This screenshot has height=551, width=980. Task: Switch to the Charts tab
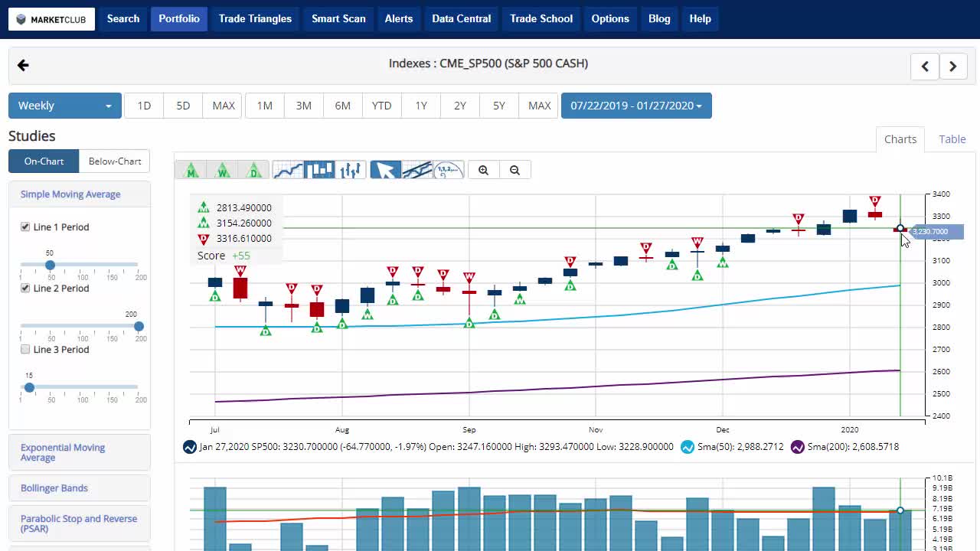click(x=900, y=139)
